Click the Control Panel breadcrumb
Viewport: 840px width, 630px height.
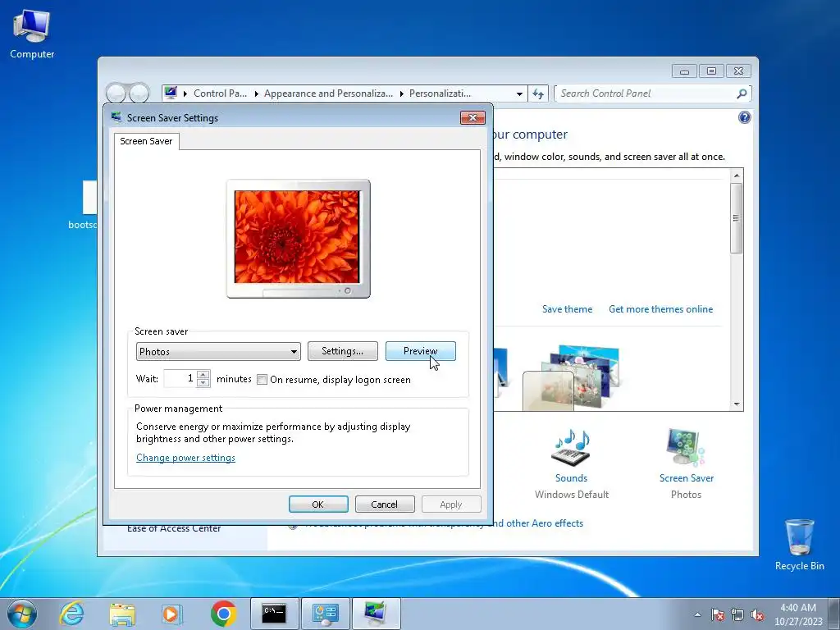[x=220, y=94]
